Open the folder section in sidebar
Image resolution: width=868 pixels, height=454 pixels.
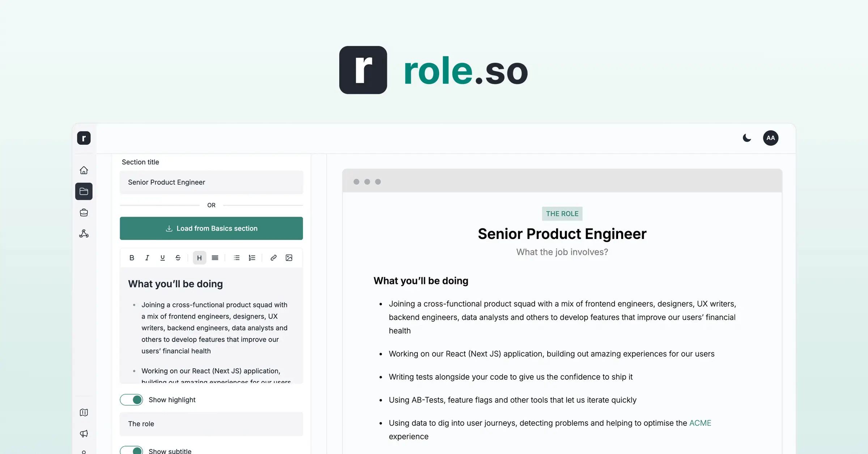click(84, 191)
